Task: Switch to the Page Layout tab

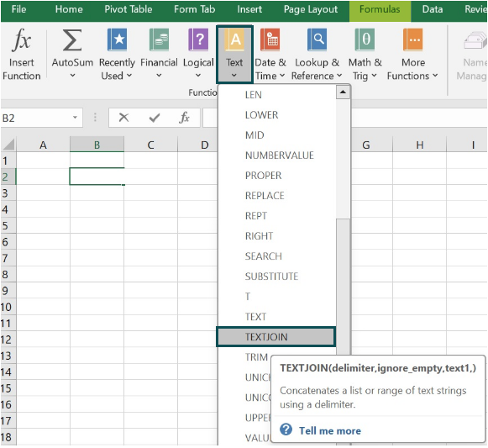Action: click(311, 9)
